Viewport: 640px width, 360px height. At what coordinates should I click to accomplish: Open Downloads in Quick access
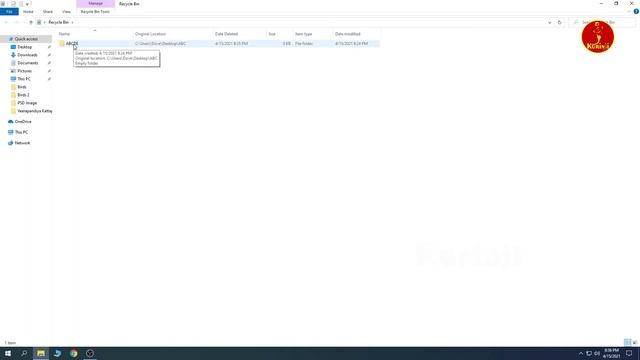point(27,55)
